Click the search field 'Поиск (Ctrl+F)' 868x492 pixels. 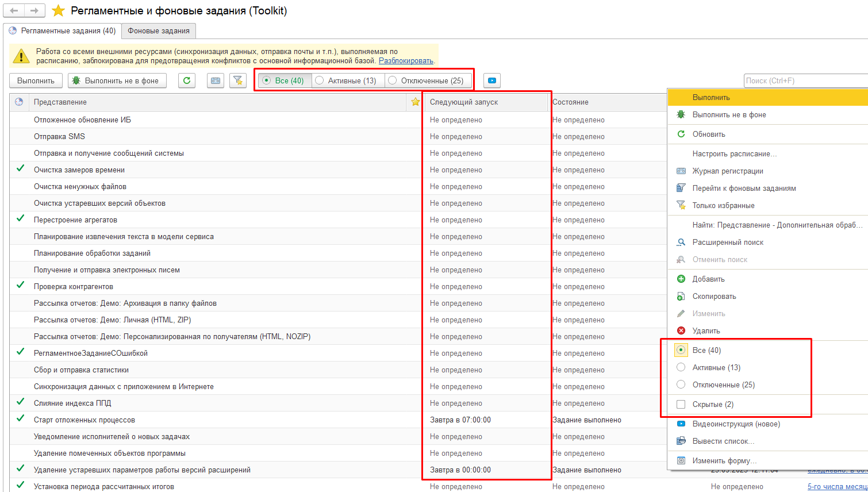tap(805, 80)
